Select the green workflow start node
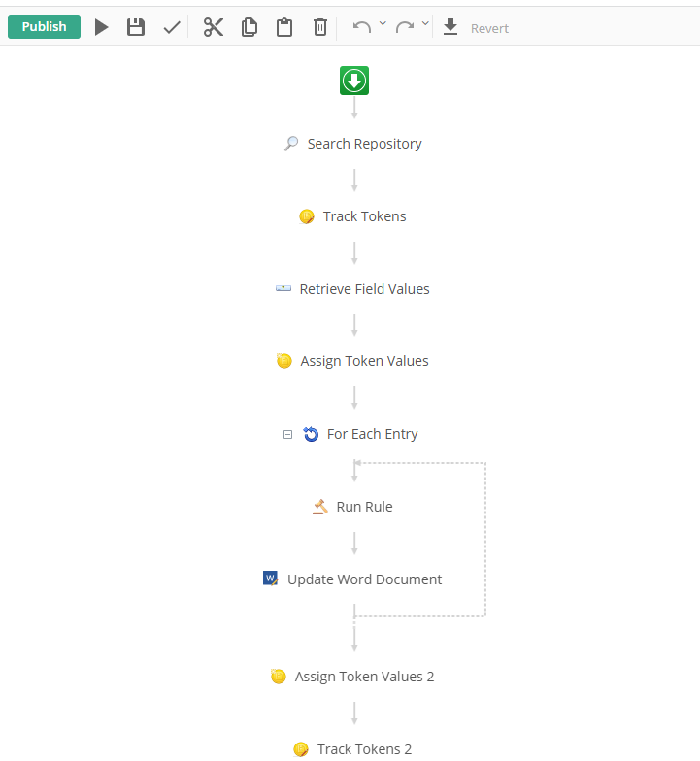This screenshot has width=700, height=761. pyautogui.click(x=354, y=81)
